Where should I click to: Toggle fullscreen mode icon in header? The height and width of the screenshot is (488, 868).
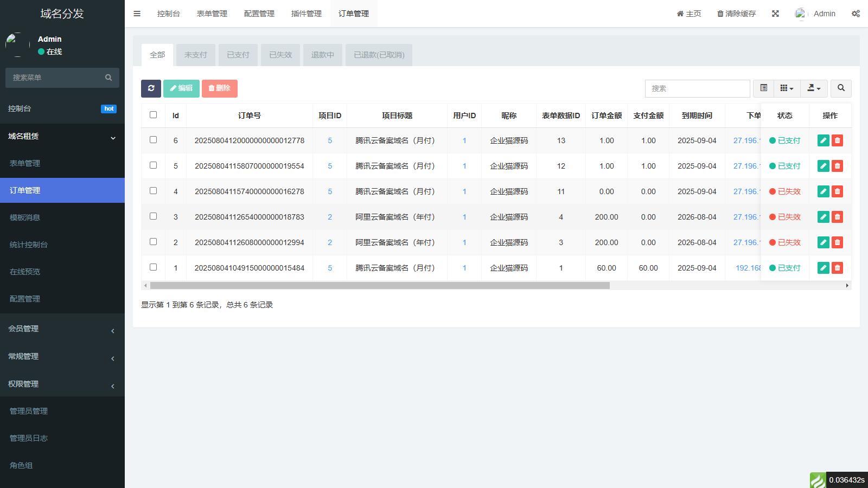775,14
